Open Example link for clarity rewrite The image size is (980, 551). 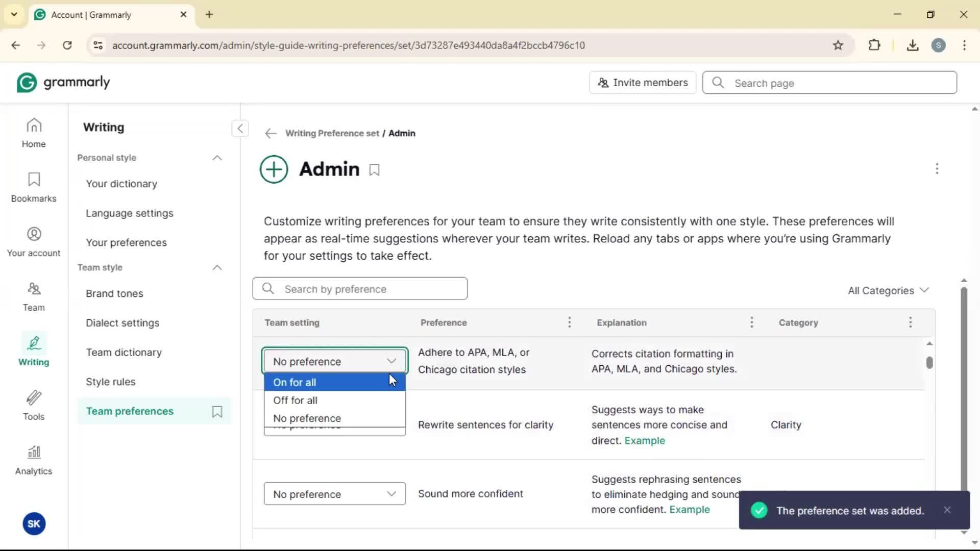pos(645,441)
